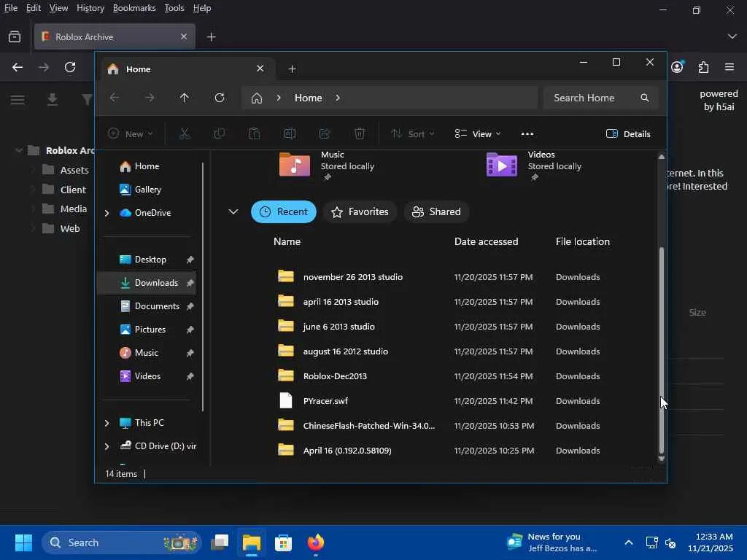Open the New dropdown
This screenshot has width=747, height=560.
pos(130,134)
